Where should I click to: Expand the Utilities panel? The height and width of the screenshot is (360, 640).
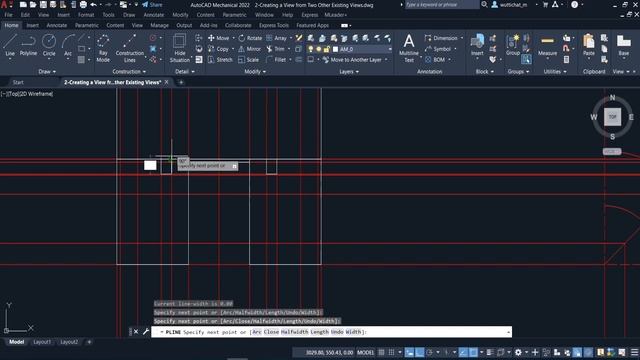pyautogui.click(x=555, y=71)
